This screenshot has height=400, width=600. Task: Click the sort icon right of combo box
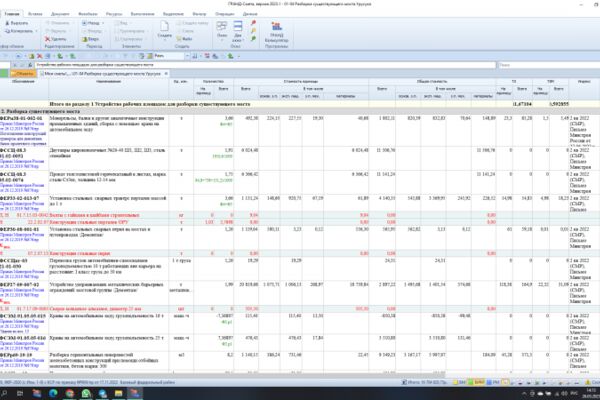(x=195, y=56)
